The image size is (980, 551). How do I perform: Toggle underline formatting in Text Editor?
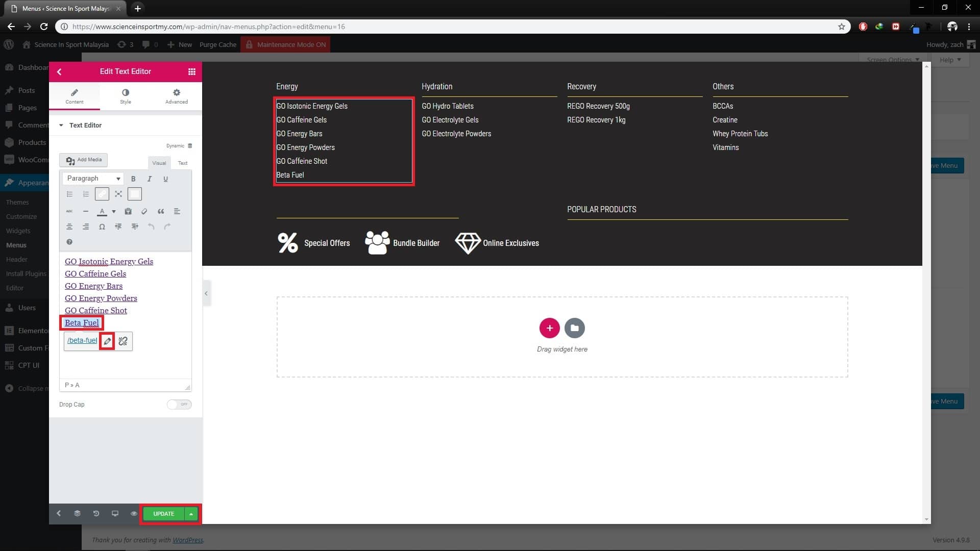pyautogui.click(x=165, y=179)
